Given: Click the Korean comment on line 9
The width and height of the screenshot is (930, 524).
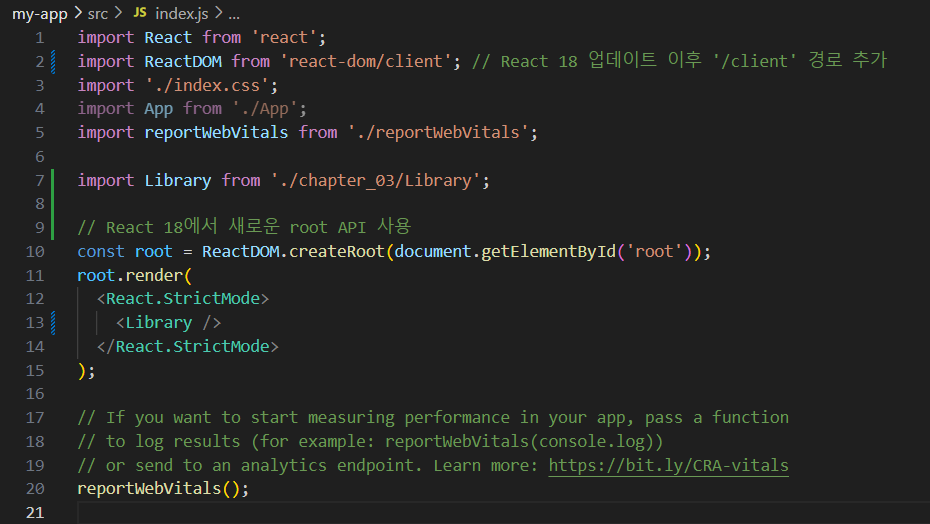Looking at the screenshot, I should 244,227.
